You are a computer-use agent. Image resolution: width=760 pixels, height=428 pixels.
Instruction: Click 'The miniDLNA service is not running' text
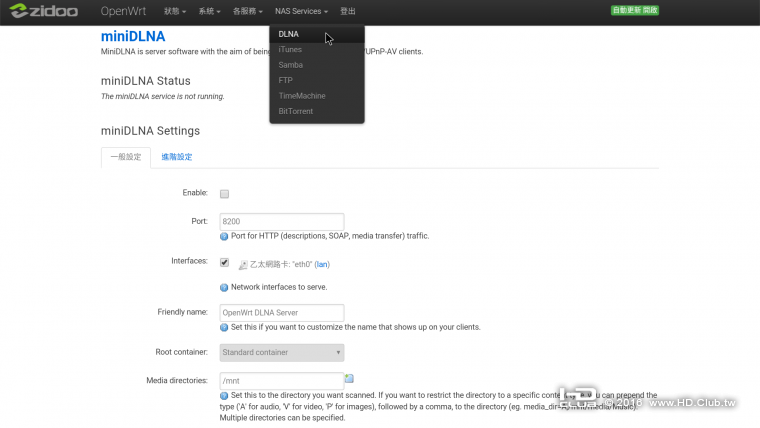[162, 96]
